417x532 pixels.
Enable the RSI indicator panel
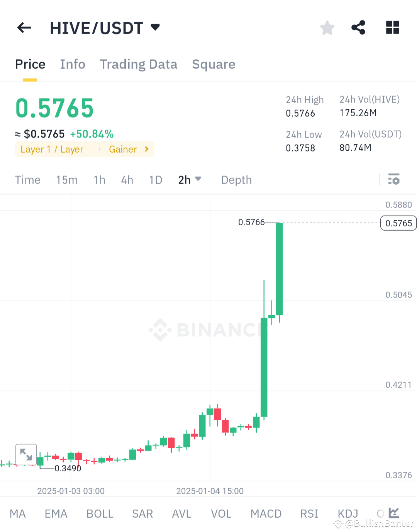pos(309,513)
